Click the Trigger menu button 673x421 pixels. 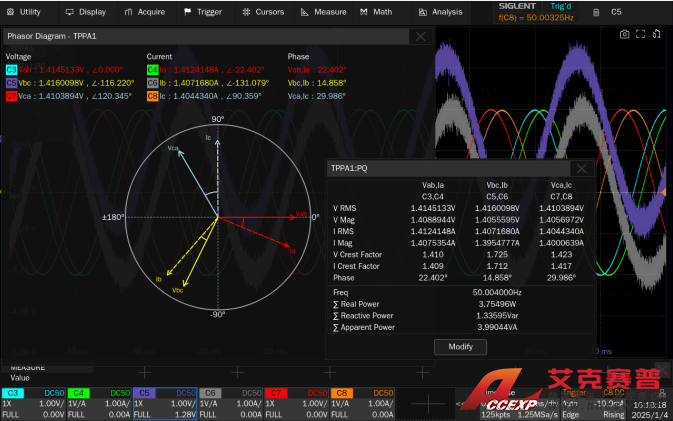203,12
